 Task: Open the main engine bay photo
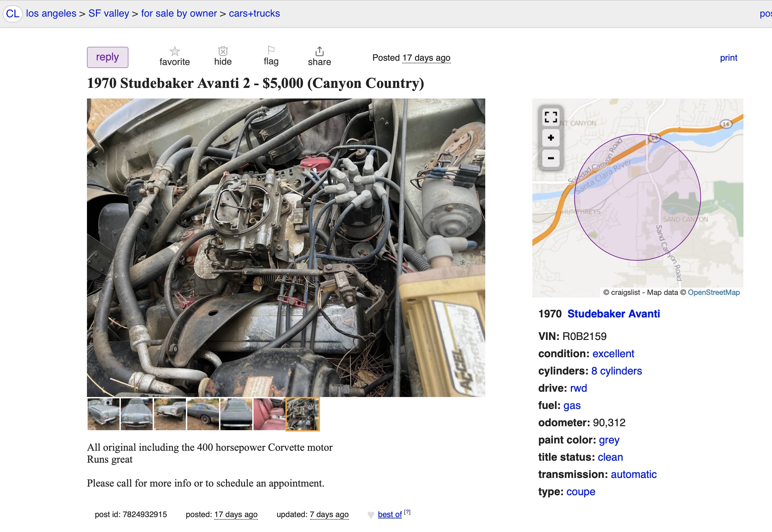coord(286,247)
